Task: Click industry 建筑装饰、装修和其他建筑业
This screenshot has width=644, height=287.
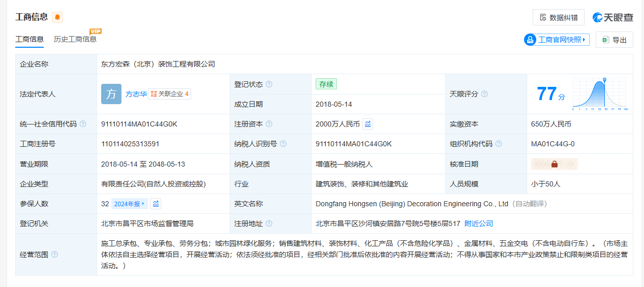Action: [x=362, y=184]
